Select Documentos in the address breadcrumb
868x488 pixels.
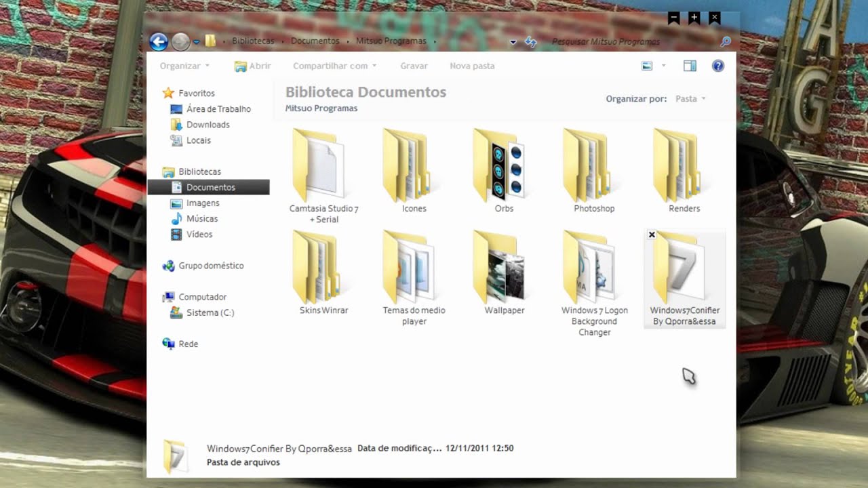point(315,41)
